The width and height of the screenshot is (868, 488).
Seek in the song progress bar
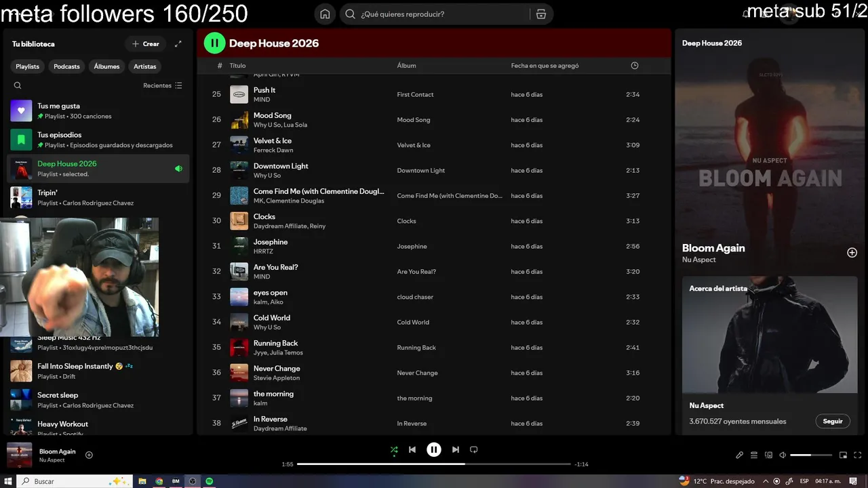(x=434, y=464)
